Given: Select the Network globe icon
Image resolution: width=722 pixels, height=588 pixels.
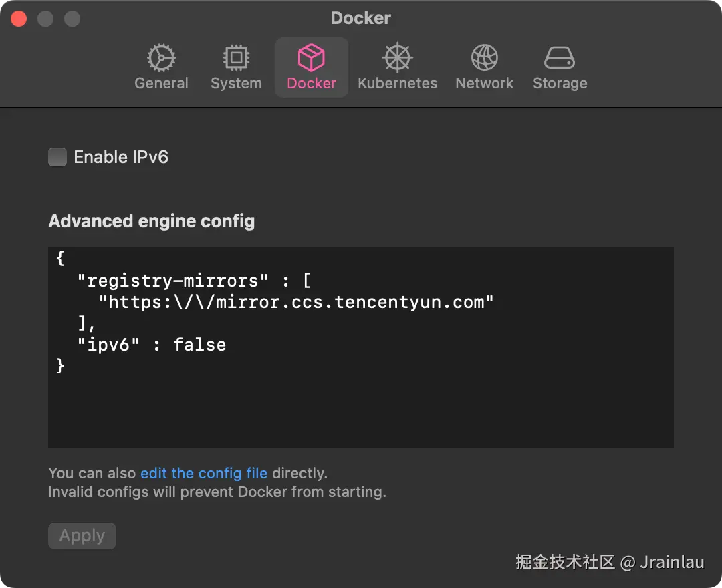Looking at the screenshot, I should click(484, 58).
